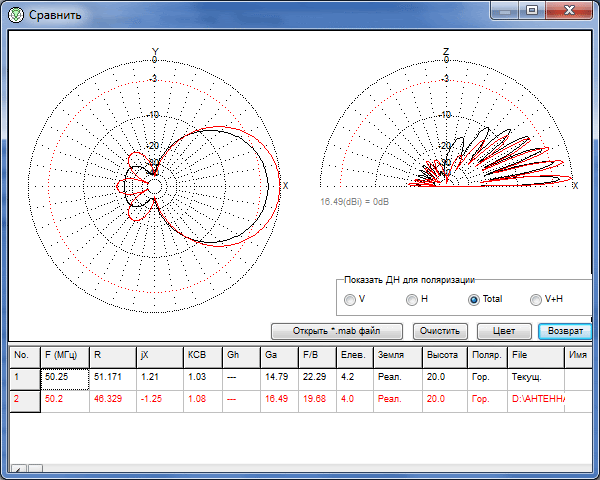Open the Цвет color button

click(x=504, y=331)
